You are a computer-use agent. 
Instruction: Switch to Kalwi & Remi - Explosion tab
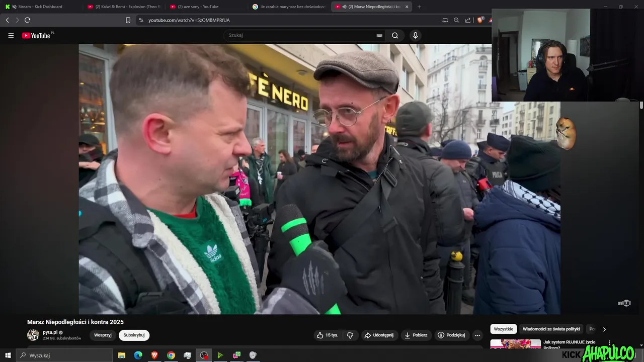point(123,7)
